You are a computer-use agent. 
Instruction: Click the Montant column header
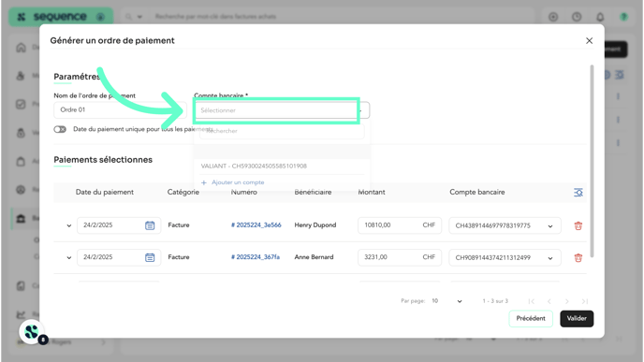[x=372, y=192]
